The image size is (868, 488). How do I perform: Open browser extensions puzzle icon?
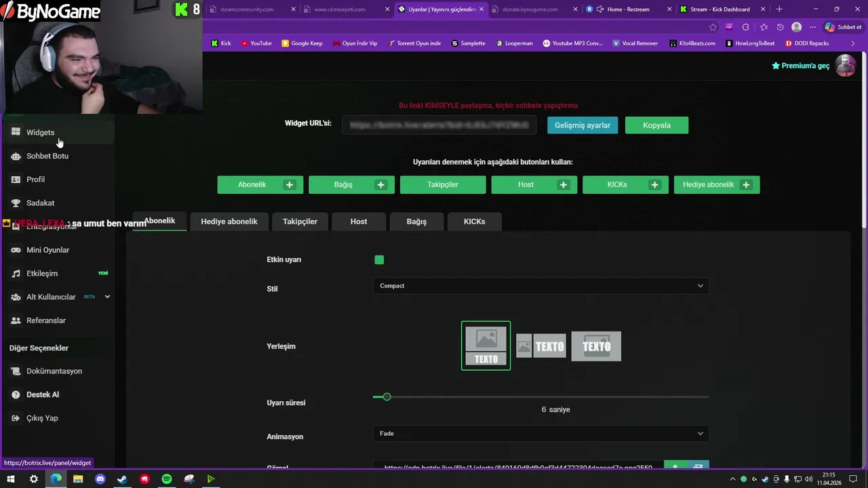point(746,27)
